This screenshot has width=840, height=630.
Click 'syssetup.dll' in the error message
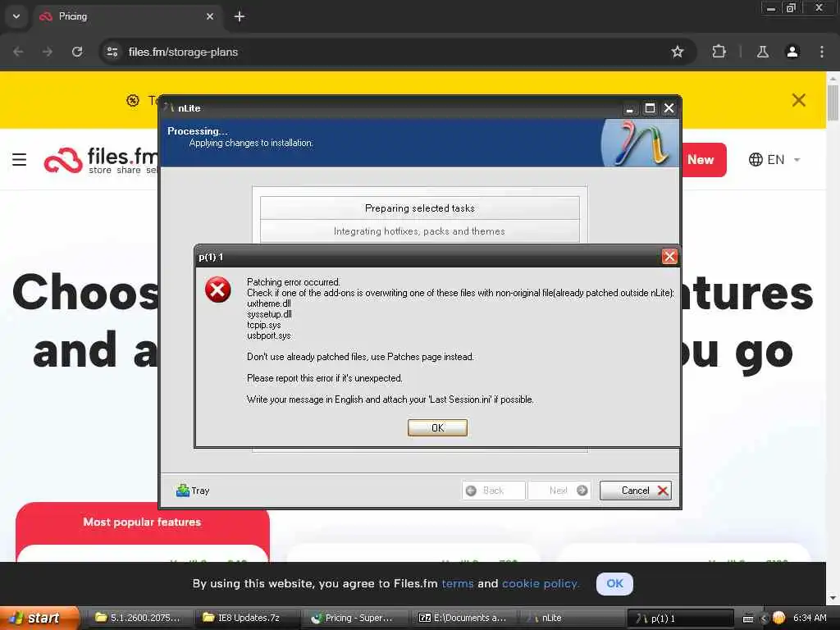269,314
